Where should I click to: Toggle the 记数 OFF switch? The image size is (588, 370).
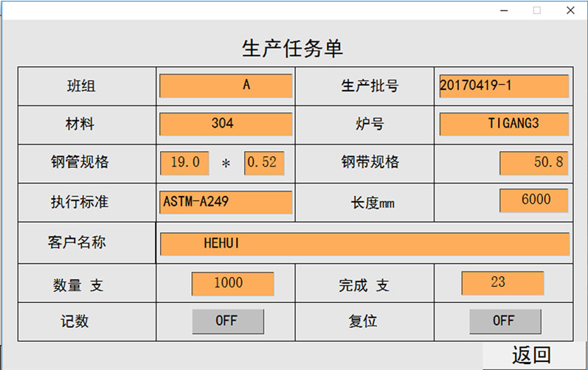point(228,321)
